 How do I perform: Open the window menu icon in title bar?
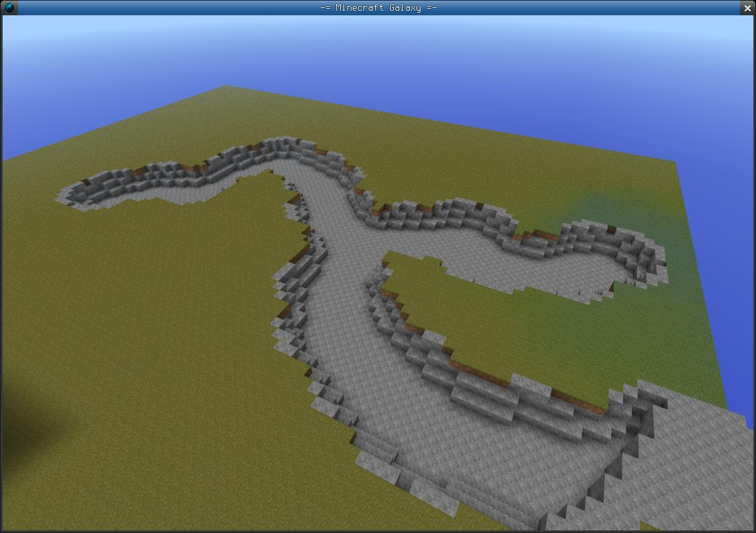(9, 8)
